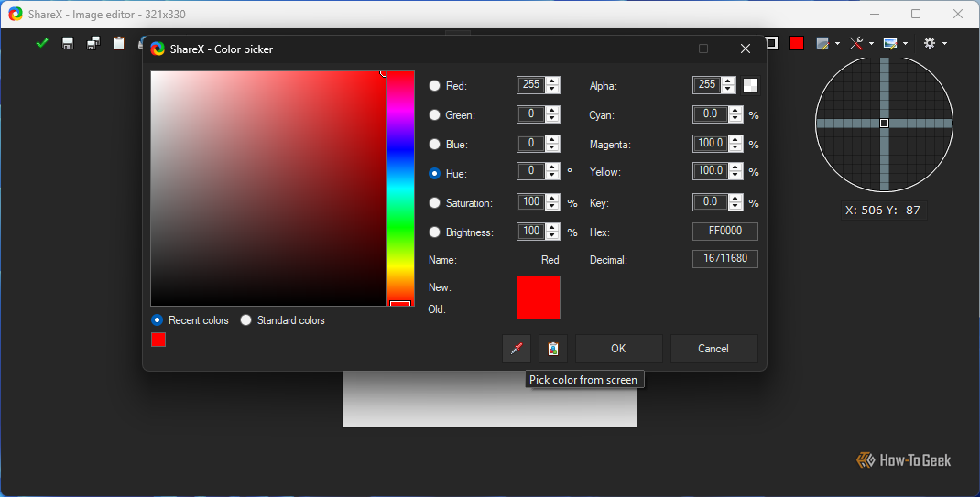Click the Blue value input field
Screen dimensions: 980x497
[531, 144]
